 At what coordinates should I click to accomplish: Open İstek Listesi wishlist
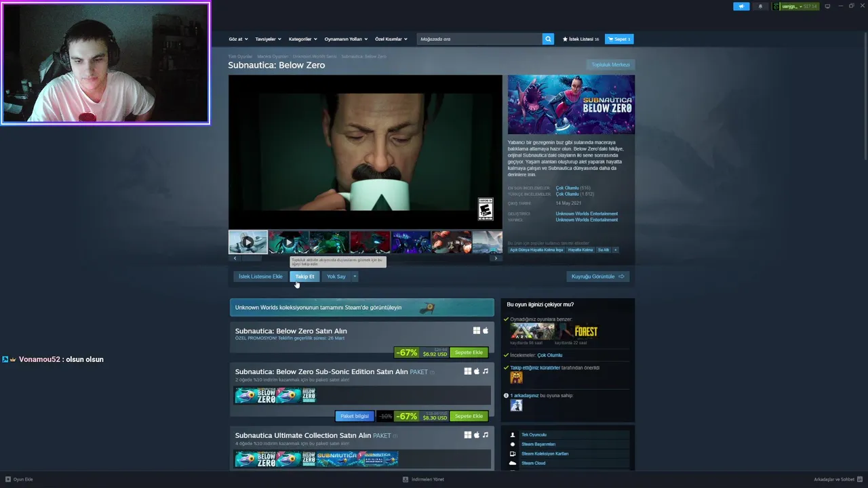[581, 39]
